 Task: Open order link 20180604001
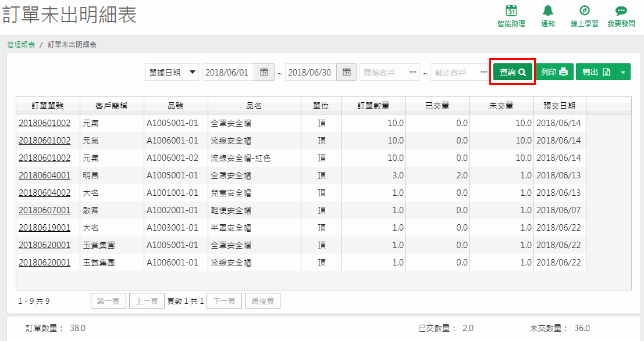pyautogui.click(x=44, y=175)
